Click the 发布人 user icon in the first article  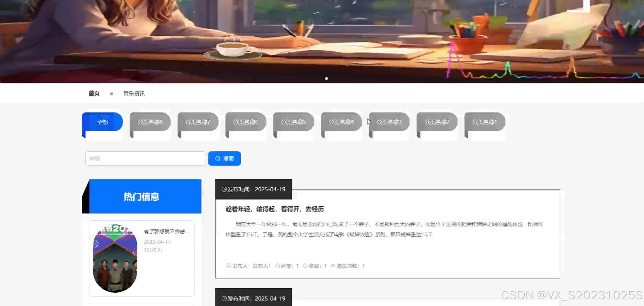[228, 266]
